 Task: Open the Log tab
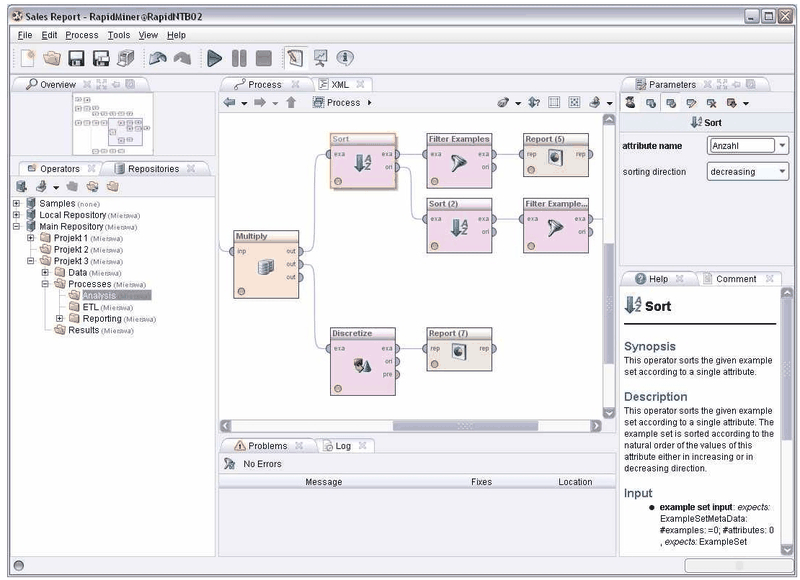coord(343,446)
